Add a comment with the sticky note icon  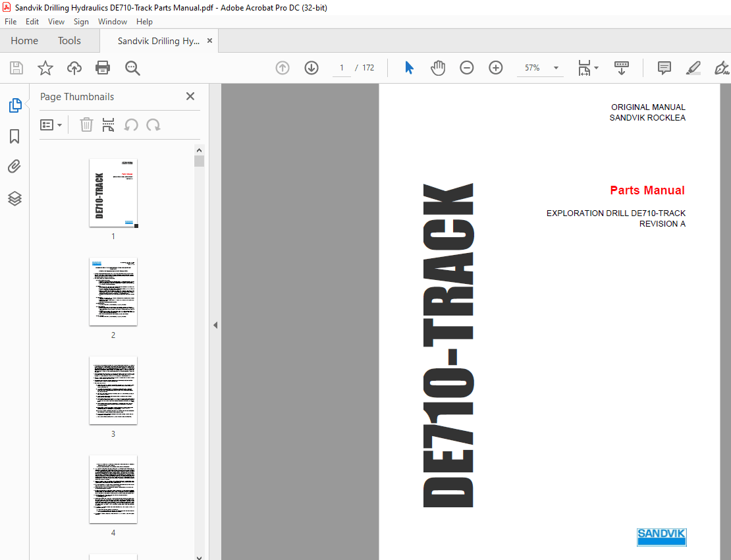tap(664, 68)
